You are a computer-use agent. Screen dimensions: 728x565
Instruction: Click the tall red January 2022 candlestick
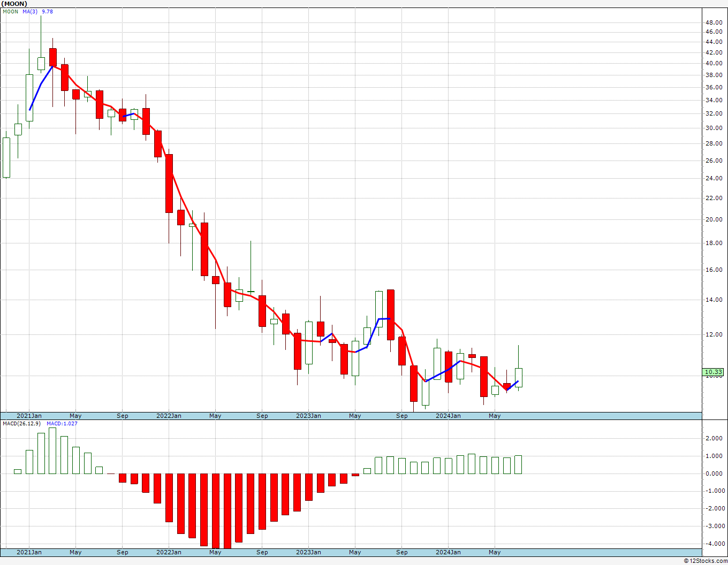tap(169, 184)
